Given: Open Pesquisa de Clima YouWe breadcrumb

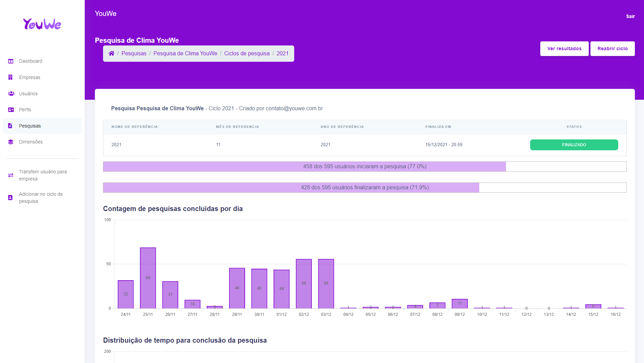Looking at the screenshot, I should click(x=185, y=53).
